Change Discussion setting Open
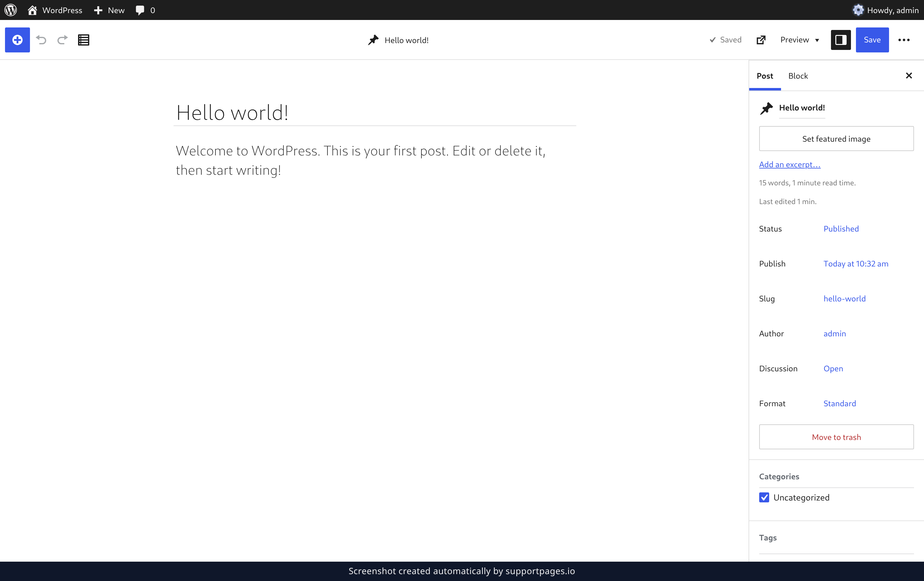The image size is (924, 581). click(833, 369)
